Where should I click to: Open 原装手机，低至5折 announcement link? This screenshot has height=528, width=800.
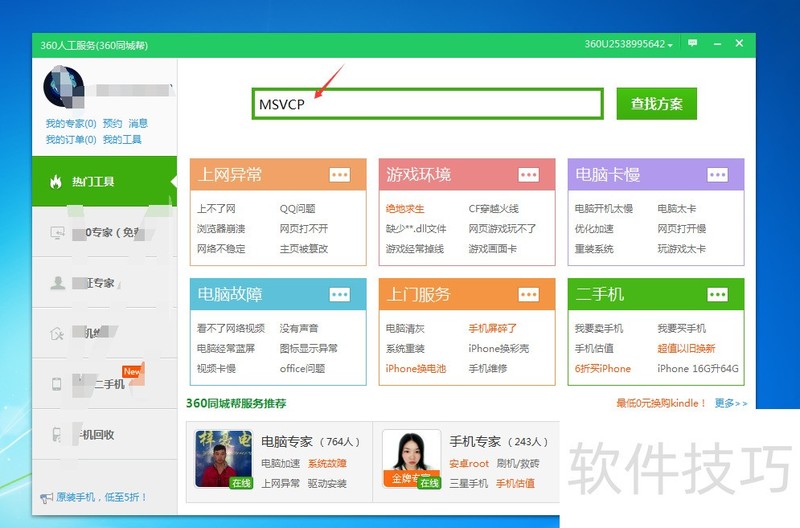(102, 497)
